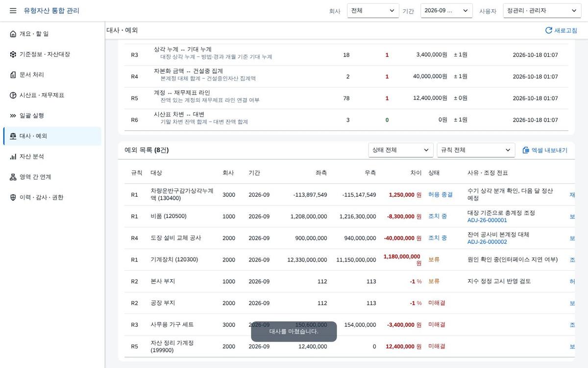Click 1,180,000,000 원 difference value
The image size is (588, 368).
pyautogui.click(x=402, y=260)
